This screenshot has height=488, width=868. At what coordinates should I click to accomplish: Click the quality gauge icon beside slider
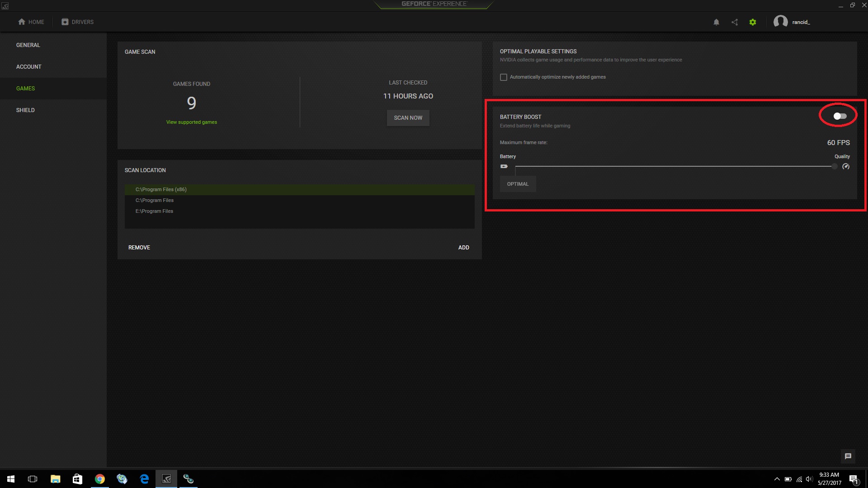(x=846, y=166)
